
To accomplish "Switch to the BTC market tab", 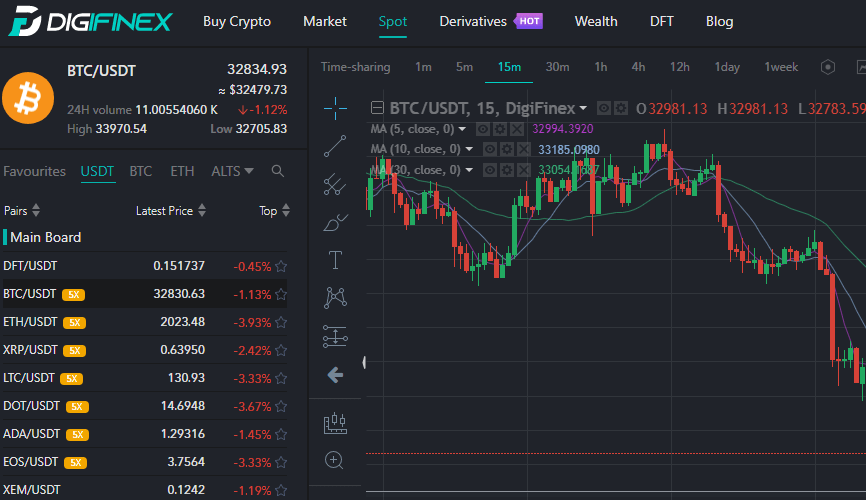I will [x=141, y=171].
